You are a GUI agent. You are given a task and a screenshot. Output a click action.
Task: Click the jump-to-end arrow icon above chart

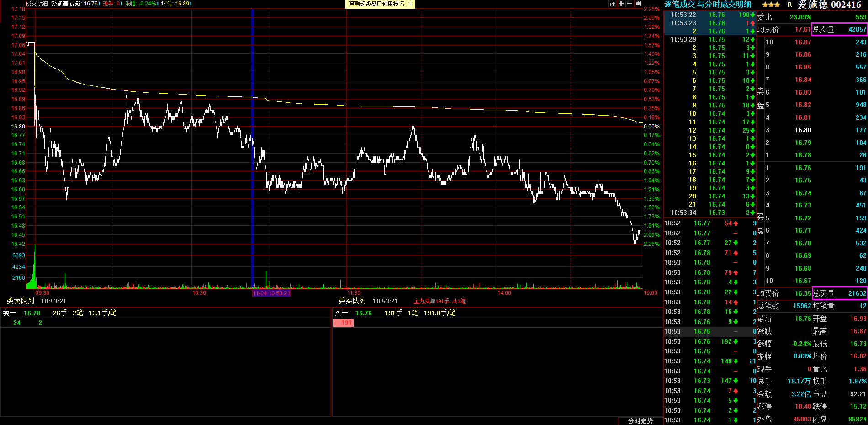(x=638, y=4)
